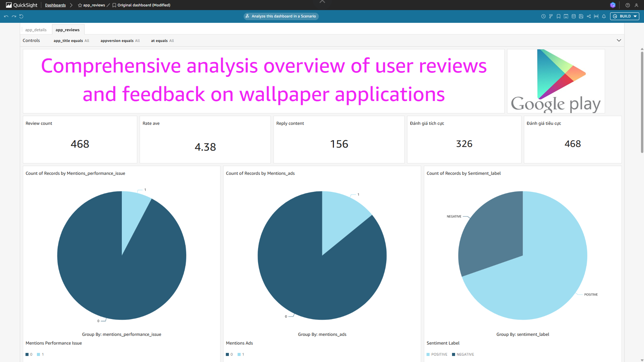
Task: Click the fit-to-width icon
Action: point(596,16)
